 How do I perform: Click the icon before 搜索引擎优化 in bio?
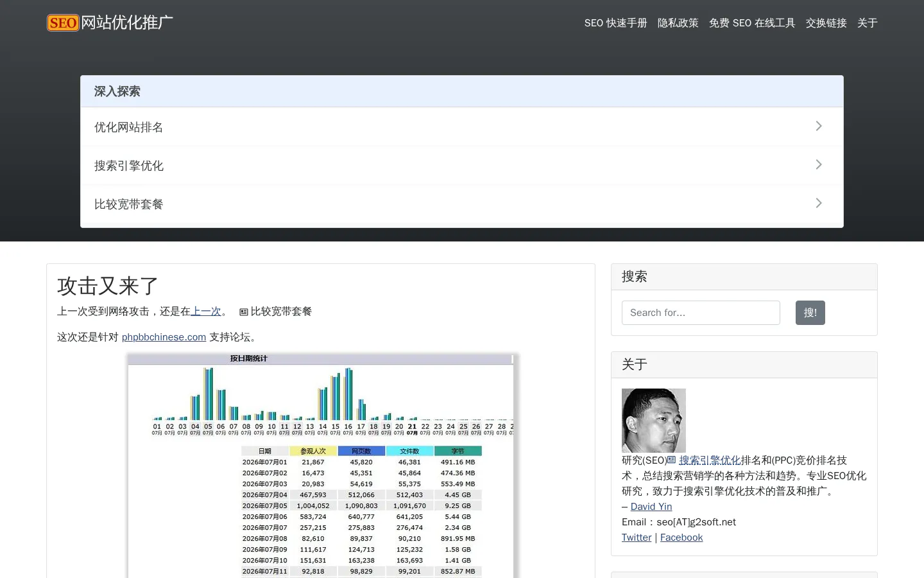pos(672,460)
